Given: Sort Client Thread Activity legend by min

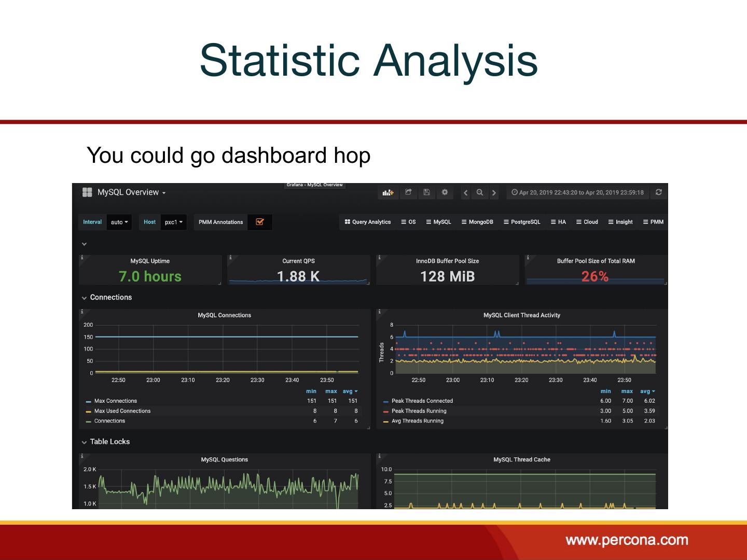Looking at the screenshot, I should 605,391.
